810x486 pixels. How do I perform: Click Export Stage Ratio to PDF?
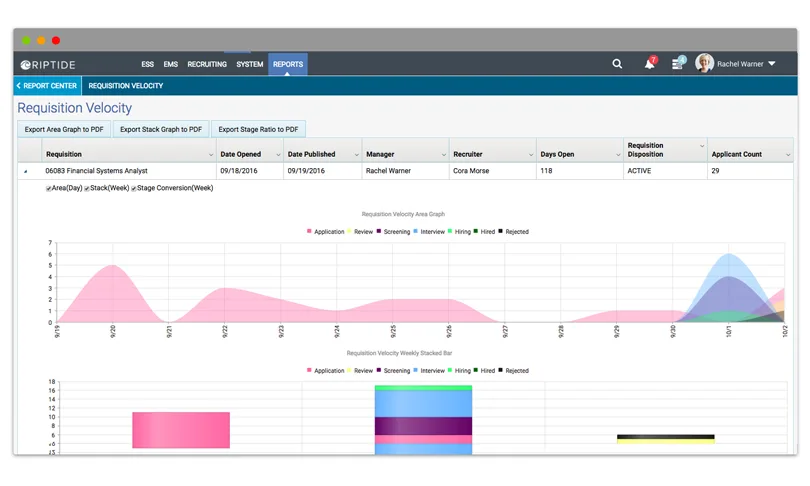(x=258, y=129)
